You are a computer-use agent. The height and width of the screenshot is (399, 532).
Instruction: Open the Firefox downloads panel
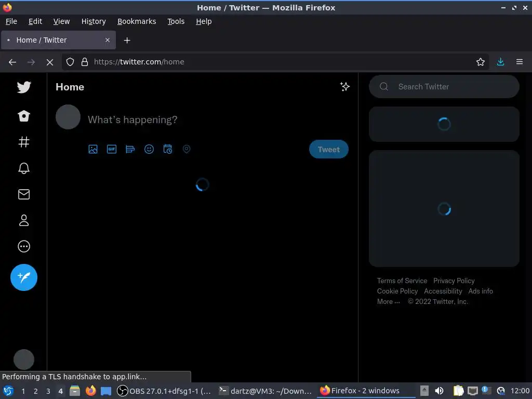[500, 62]
